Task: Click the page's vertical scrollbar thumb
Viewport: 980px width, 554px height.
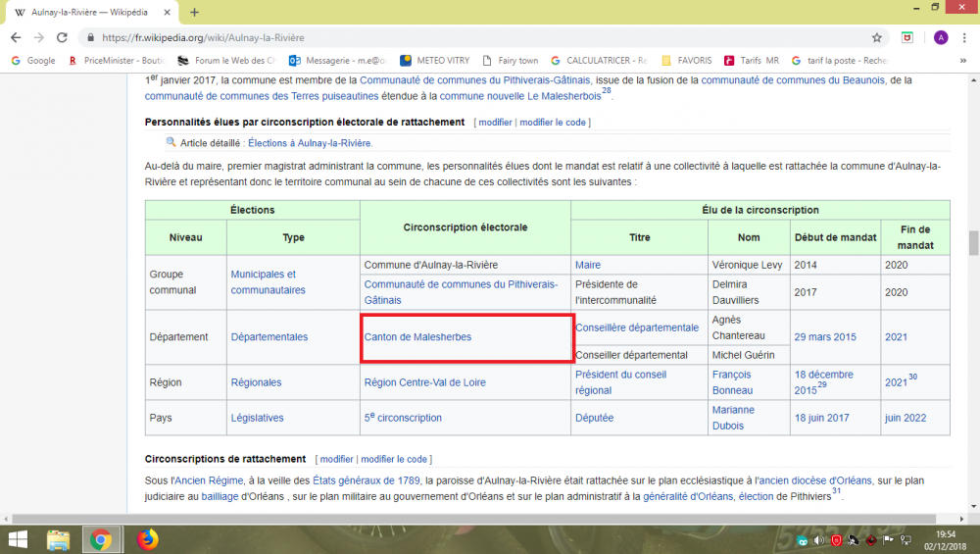Action: tap(973, 242)
